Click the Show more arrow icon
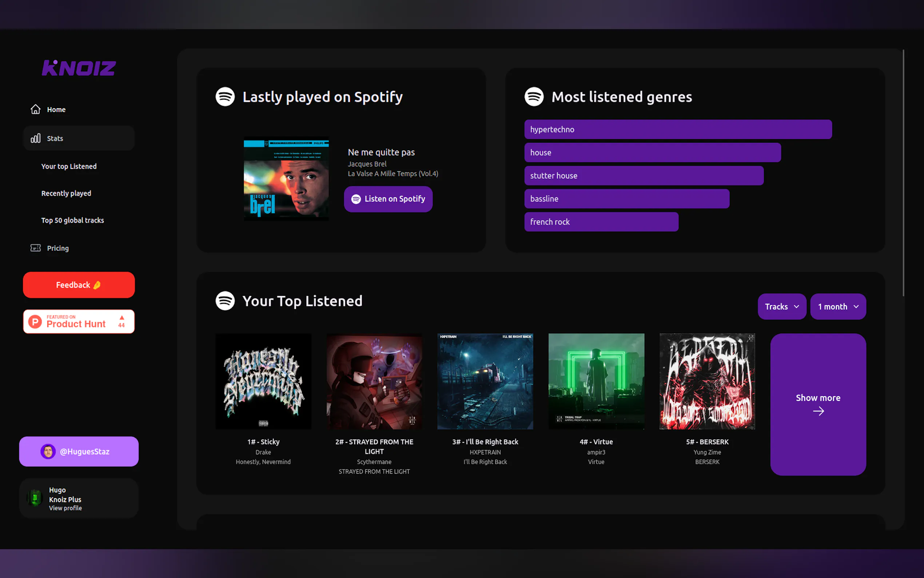 (x=818, y=411)
